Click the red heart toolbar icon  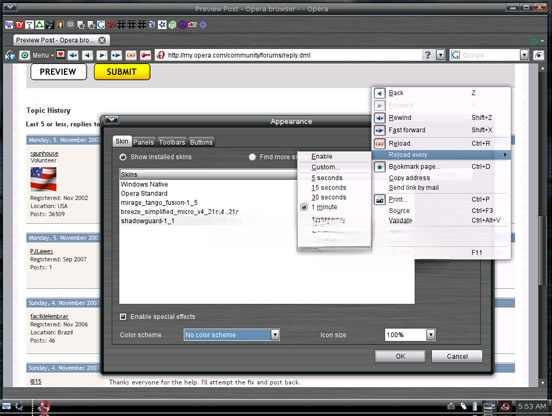pos(61,55)
